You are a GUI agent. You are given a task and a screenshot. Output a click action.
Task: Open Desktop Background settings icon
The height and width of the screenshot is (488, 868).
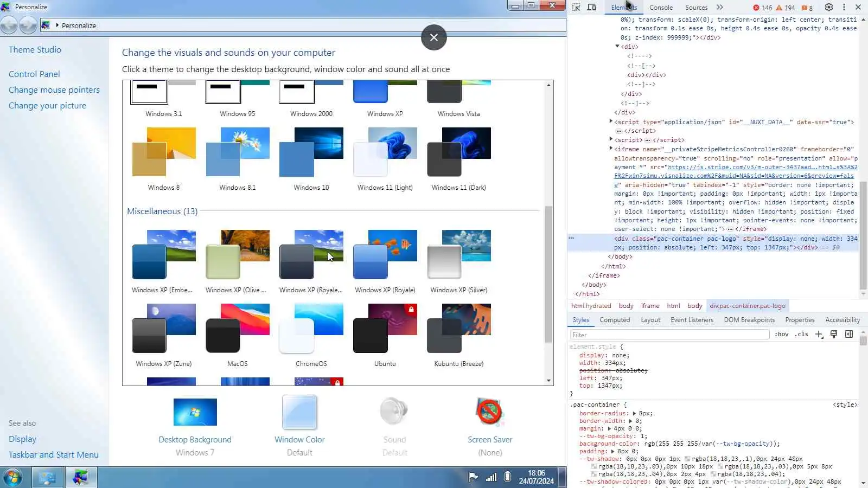195,412
